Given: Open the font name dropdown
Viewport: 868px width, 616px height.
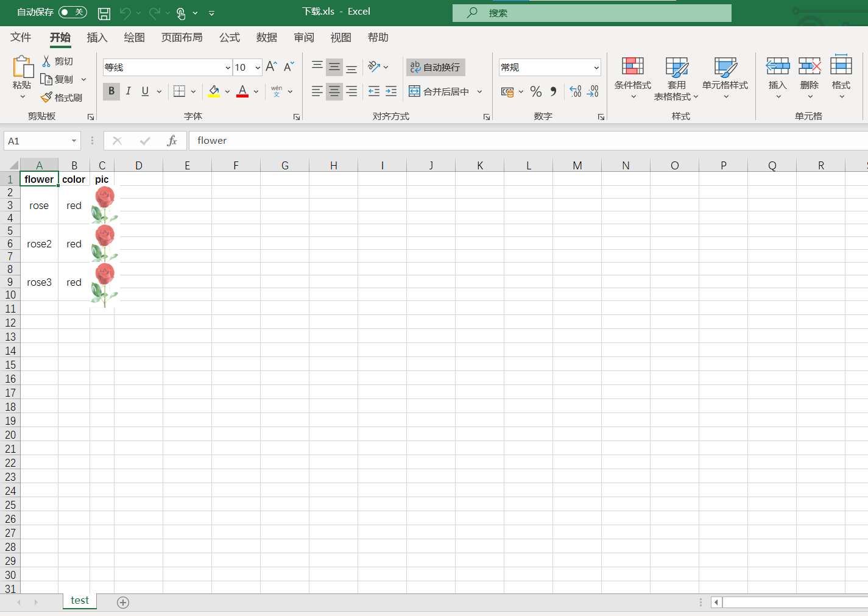Looking at the screenshot, I should click(227, 67).
